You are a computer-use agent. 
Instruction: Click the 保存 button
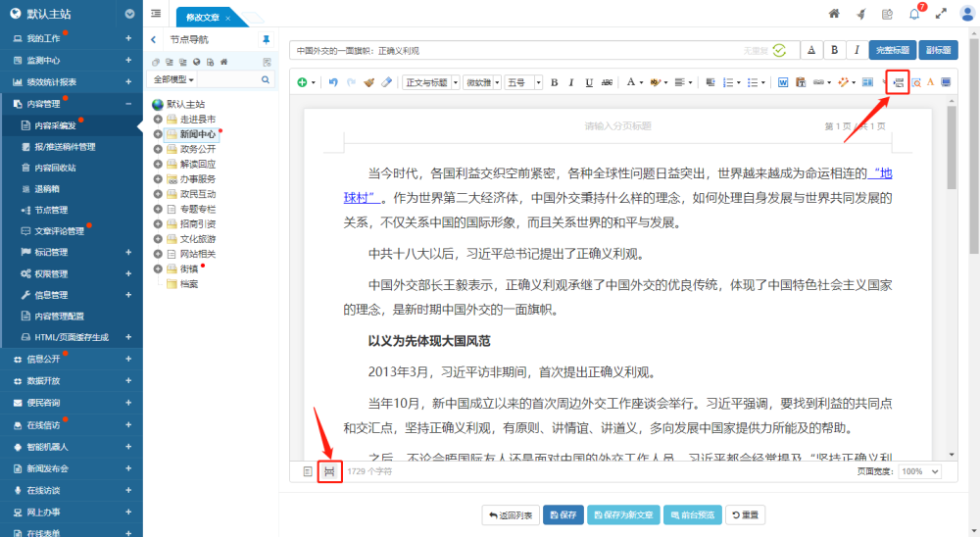click(x=563, y=514)
